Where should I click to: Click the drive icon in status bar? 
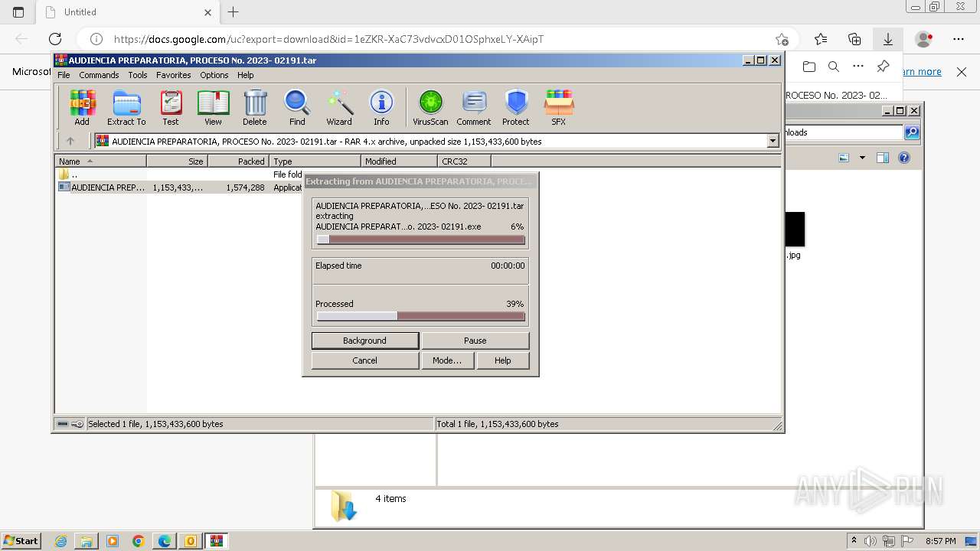pos(64,424)
